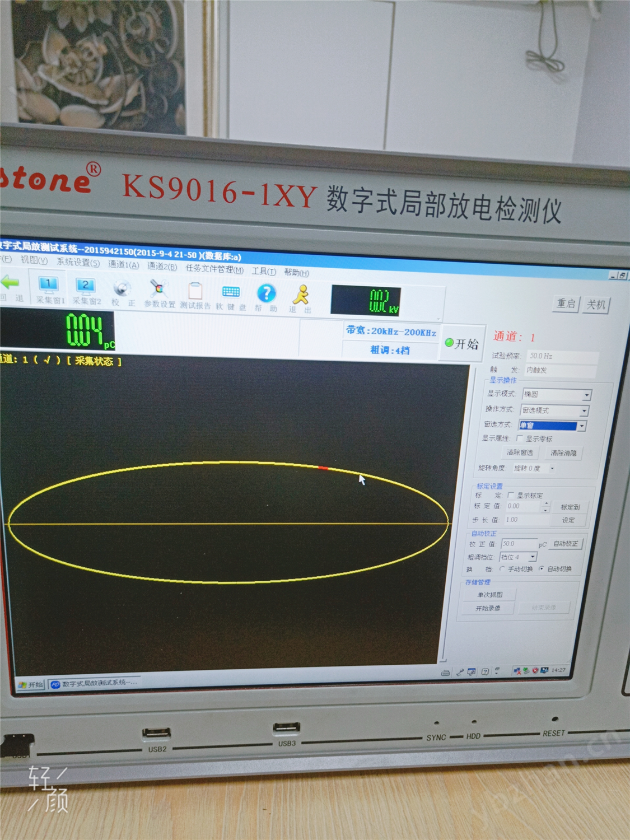
Task: Open the 测试报告 test report clipboard
Action: pos(195,295)
